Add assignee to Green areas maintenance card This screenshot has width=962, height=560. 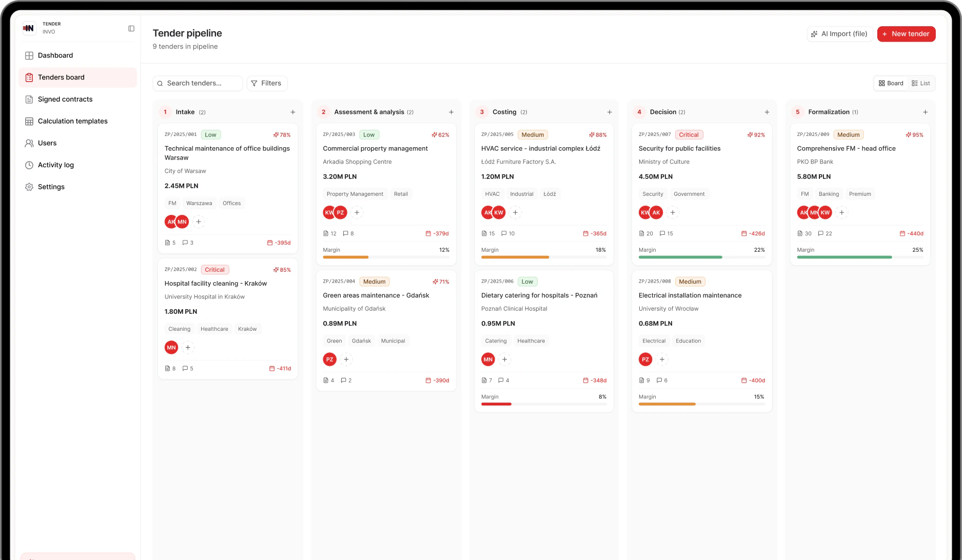[346, 359]
